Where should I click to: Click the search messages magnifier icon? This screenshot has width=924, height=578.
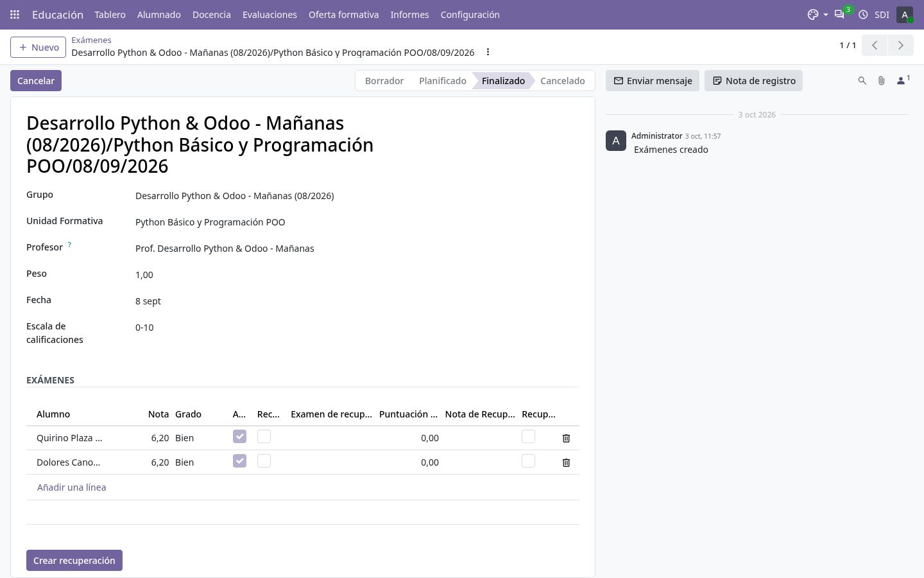862,81
